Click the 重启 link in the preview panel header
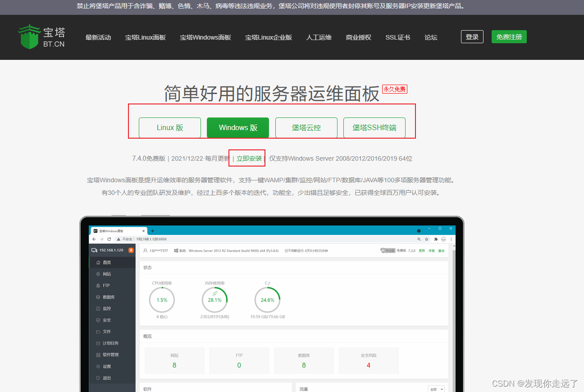This screenshot has height=392, width=584. pyautogui.click(x=441, y=250)
